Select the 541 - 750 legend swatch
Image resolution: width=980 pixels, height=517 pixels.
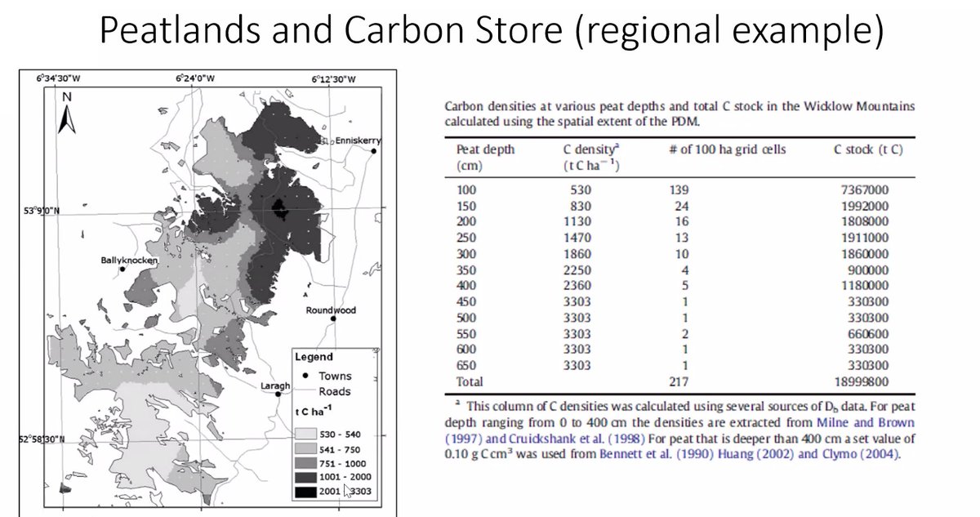[305, 447]
